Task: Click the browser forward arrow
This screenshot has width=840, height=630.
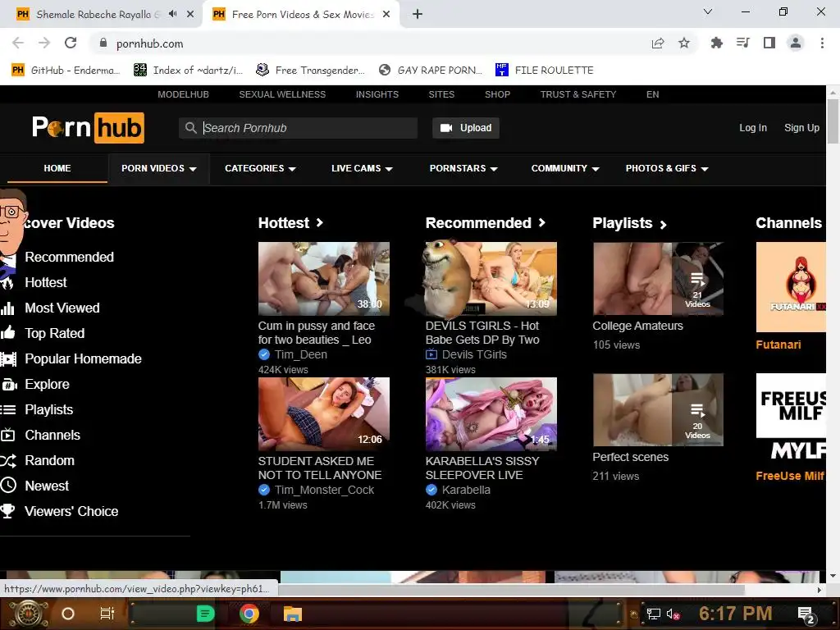Action: [x=44, y=43]
